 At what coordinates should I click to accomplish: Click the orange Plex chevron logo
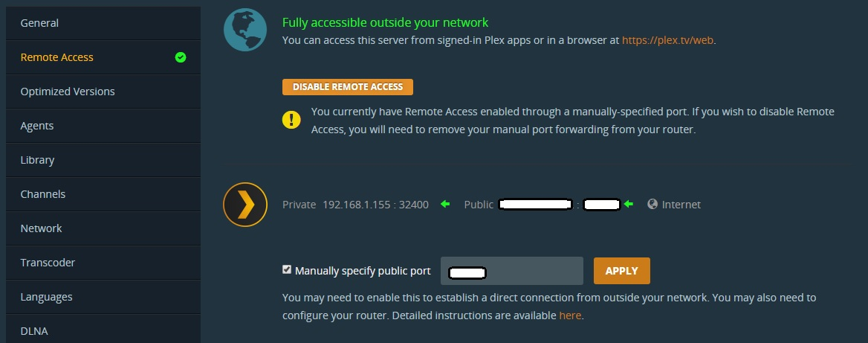(245, 205)
